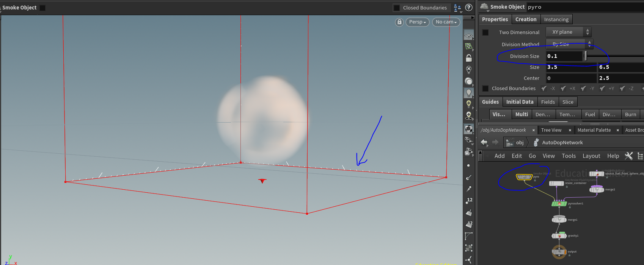Toggle Closed Boundaries checkbox above viewport
Image resolution: width=644 pixels, height=265 pixels.
tap(397, 8)
